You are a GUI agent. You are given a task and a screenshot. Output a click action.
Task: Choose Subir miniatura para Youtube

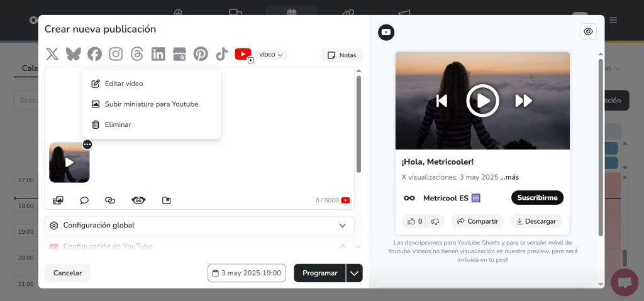(x=152, y=104)
